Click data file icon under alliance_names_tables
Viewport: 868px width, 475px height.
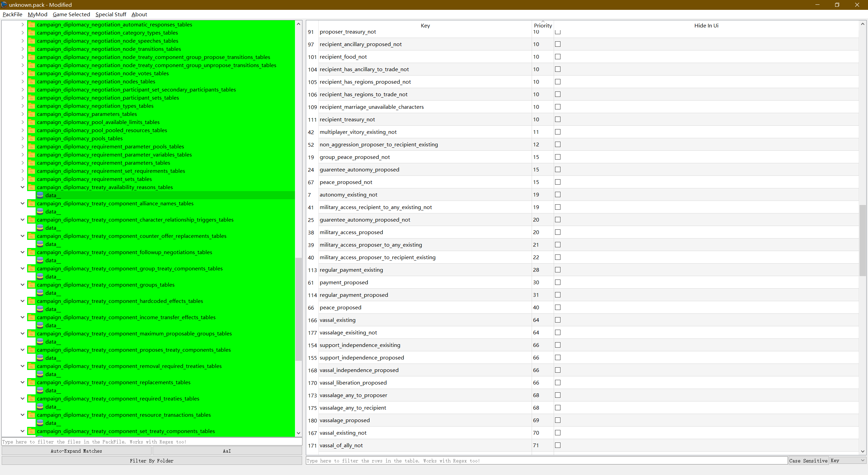(x=40, y=211)
